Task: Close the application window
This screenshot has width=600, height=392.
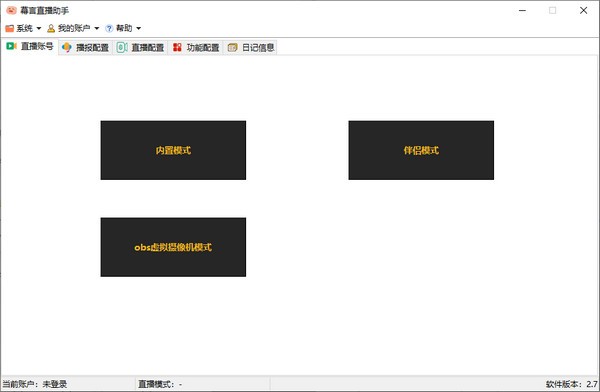Action: [583, 10]
